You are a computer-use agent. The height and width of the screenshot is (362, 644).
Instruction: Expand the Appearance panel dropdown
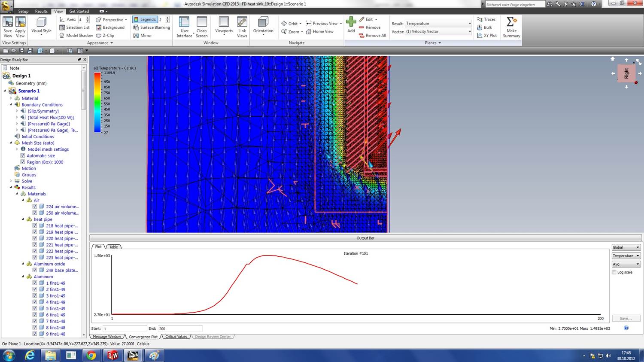(100, 43)
